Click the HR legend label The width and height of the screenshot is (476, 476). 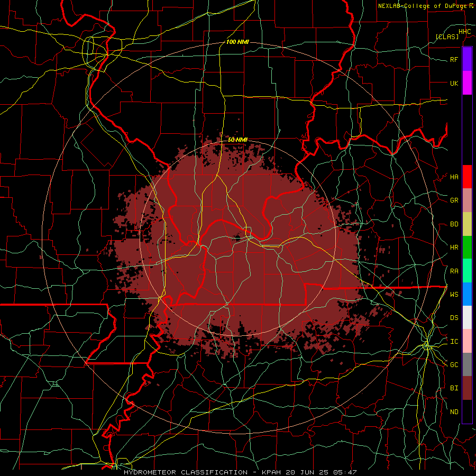pyautogui.click(x=454, y=248)
